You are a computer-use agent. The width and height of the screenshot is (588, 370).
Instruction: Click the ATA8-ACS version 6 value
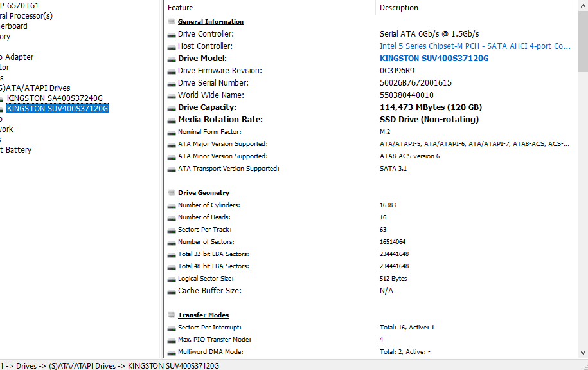click(x=409, y=156)
